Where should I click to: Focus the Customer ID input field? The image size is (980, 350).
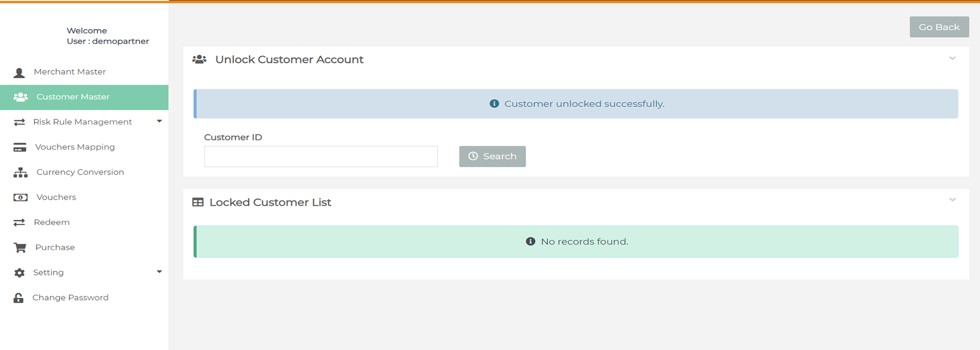(321, 156)
